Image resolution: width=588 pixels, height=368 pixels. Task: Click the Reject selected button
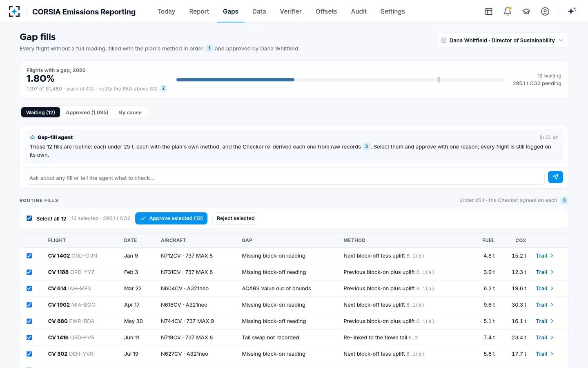point(236,218)
